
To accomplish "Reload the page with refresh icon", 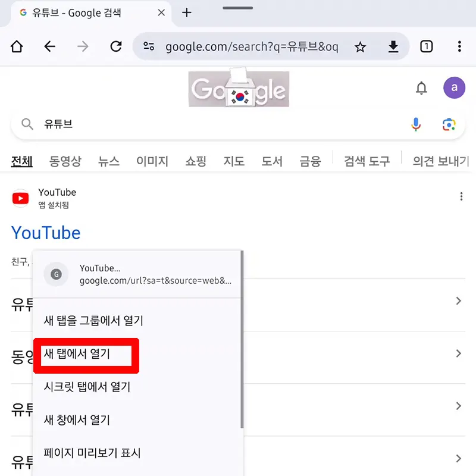I will point(116,47).
